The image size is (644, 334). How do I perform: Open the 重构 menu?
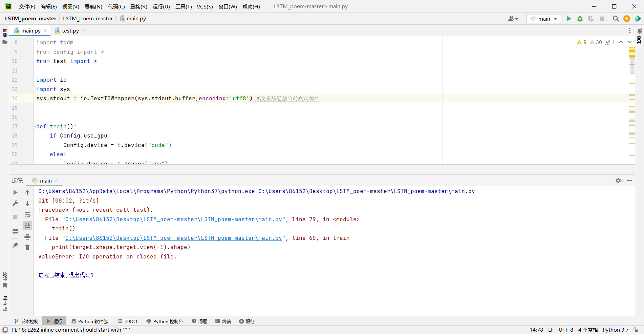138,6
